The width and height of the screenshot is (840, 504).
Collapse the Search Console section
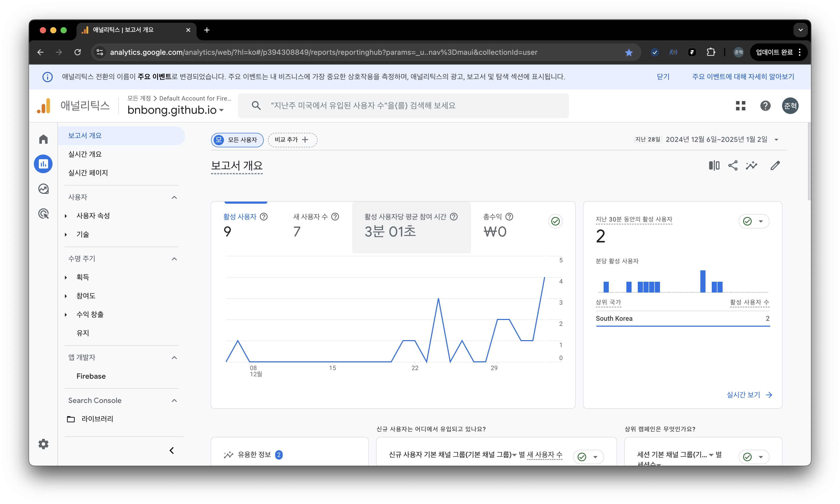click(x=174, y=400)
